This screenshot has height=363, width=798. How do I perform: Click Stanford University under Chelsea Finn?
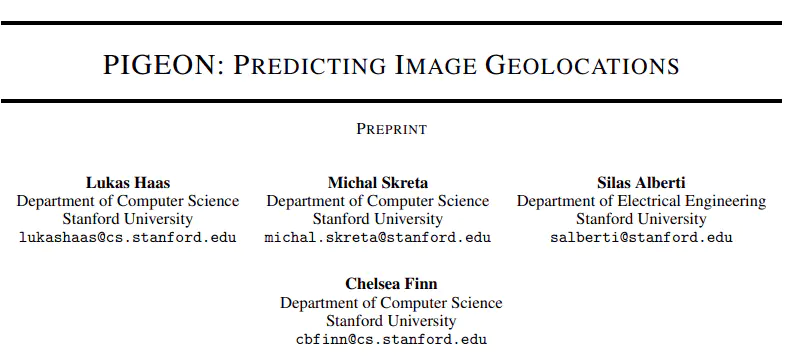(391, 321)
